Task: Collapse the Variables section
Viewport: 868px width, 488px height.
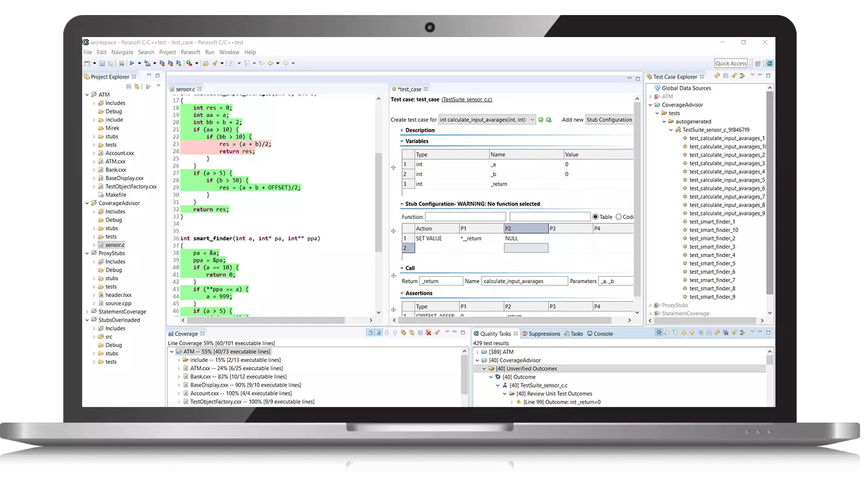Action: tap(402, 141)
